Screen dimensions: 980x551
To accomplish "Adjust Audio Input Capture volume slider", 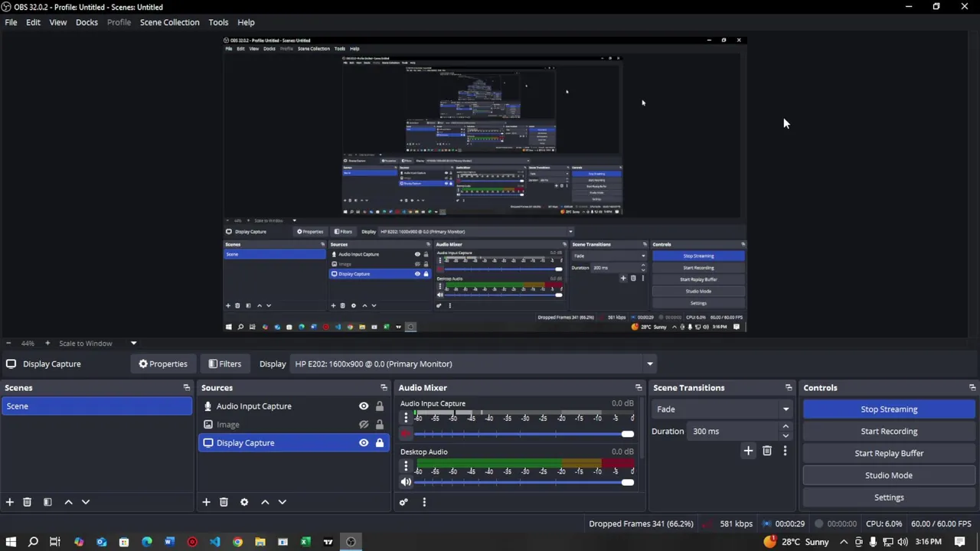I will tap(524, 434).
